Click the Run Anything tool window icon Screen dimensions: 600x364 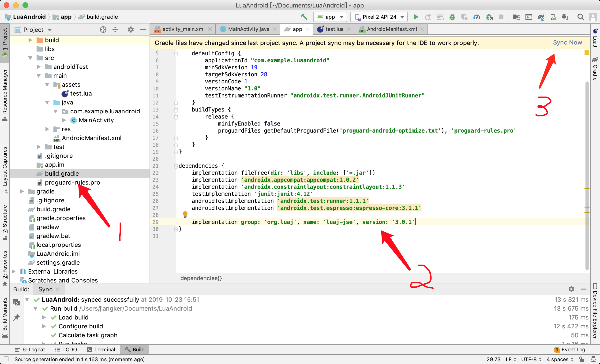click(x=529, y=17)
